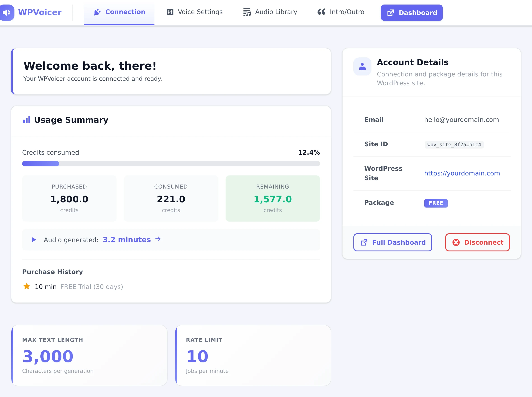The height and width of the screenshot is (397, 532).
Task: Click the 12.4% consumed value
Action: click(x=309, y=152)
